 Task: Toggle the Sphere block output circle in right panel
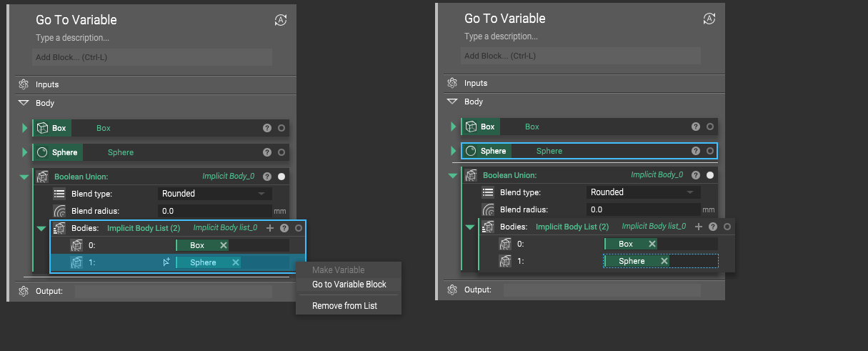pyautogui.click(x=710, y=151)
